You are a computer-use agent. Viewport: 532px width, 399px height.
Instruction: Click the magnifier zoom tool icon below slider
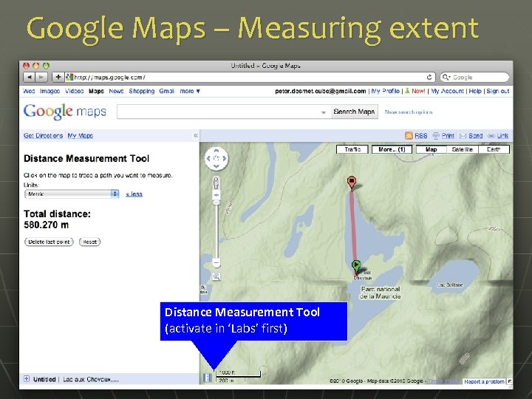pyautogui.click(x=216, y=276)
